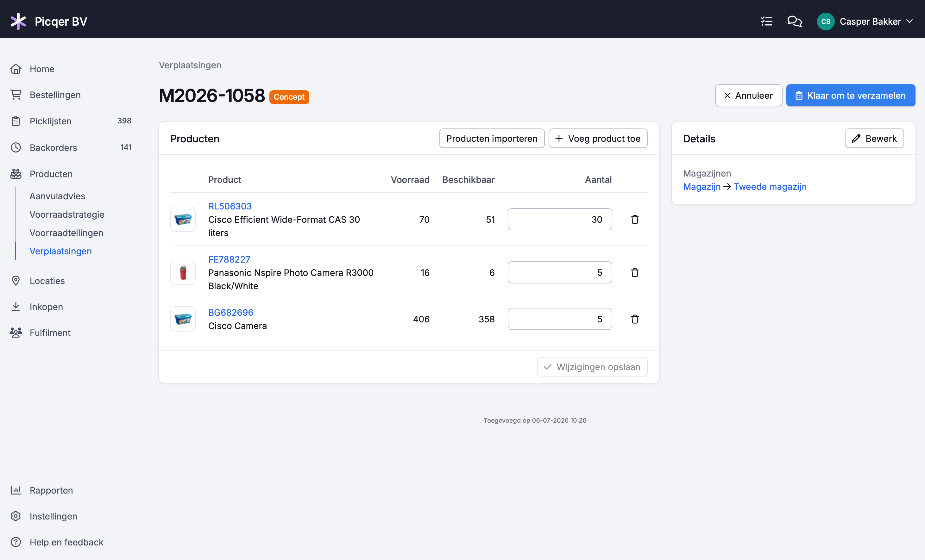Delete product RL506303 with trash icon
Screen dimensions: 925x560
click(x=635, y=220)
